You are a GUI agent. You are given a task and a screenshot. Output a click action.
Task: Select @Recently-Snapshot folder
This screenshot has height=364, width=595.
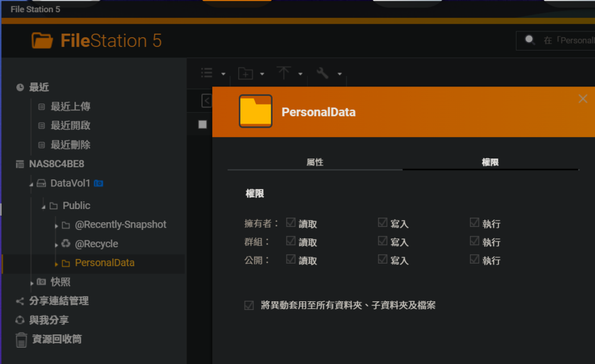pos(121,225)
